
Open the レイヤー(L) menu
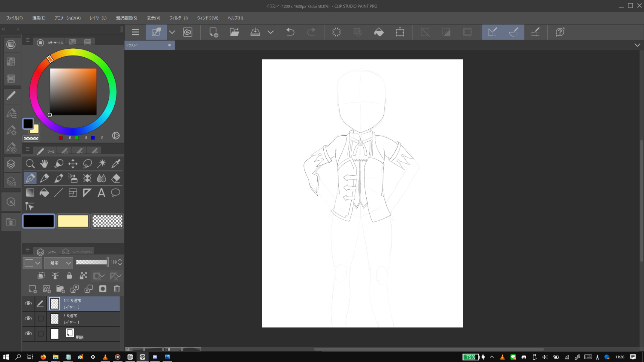98,18
